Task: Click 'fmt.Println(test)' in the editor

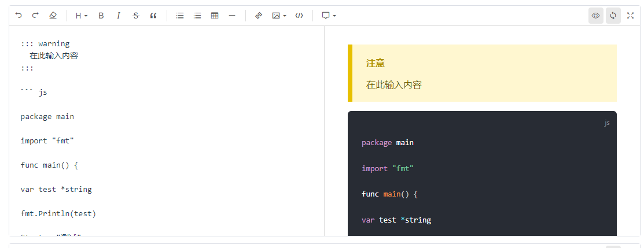Action: click(x=58, y=213)
